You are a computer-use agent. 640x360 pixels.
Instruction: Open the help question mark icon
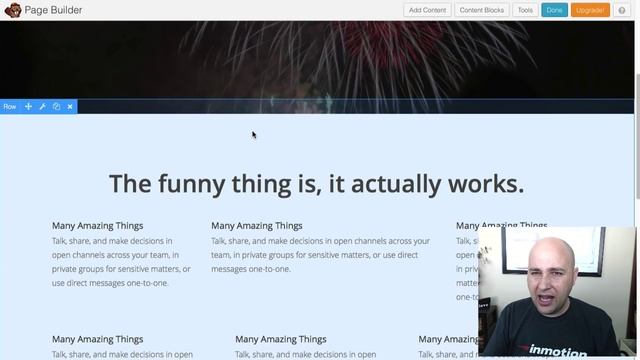(622, 10)
